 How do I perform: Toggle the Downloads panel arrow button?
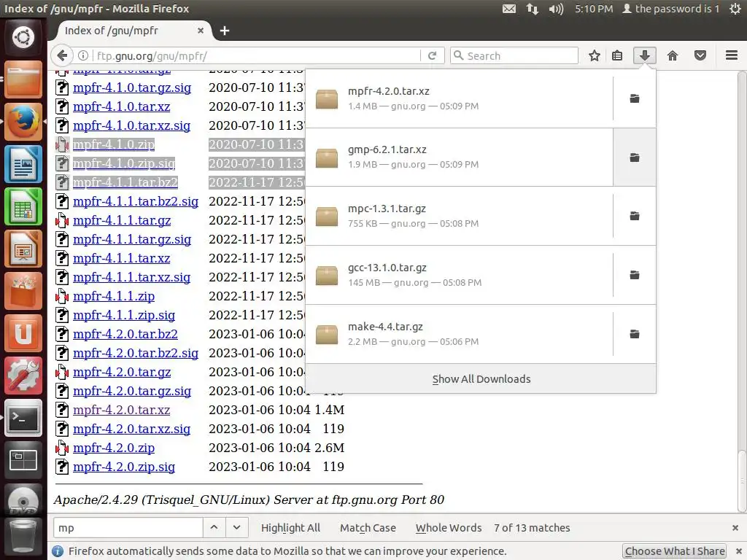645,55
